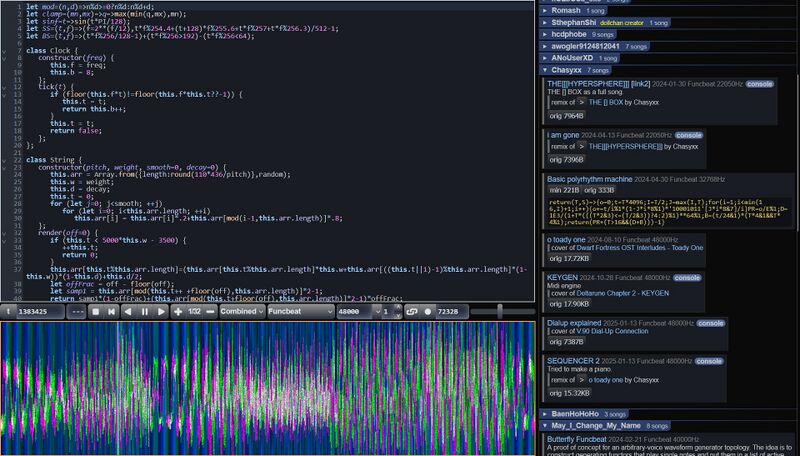The height and width of the screenshot is (456, 800).
Task: Click the oscilloscope waveform canvas
Action: point(267,388)
